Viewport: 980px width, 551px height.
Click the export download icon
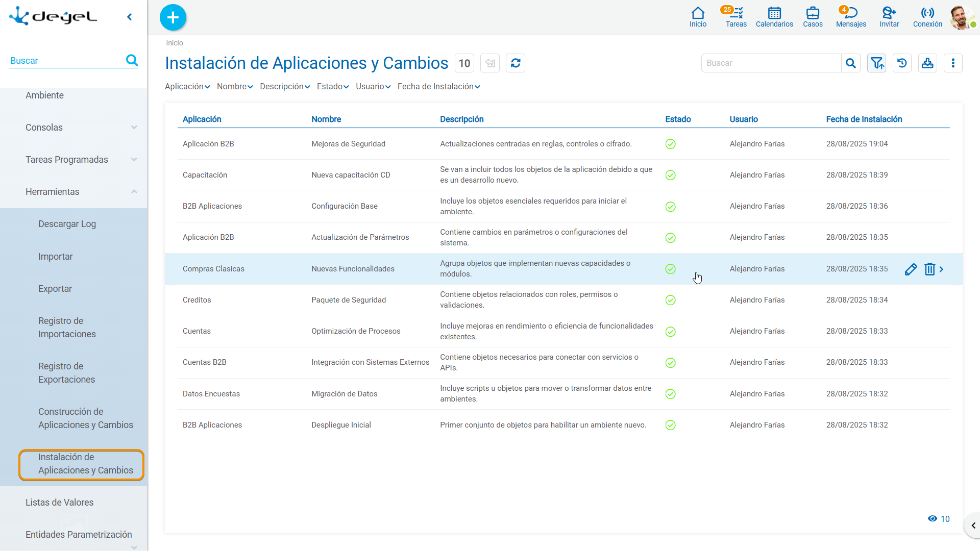[x=927, y=63]
